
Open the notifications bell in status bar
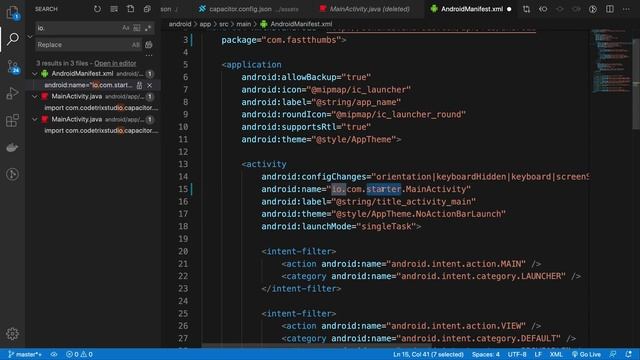point(629,354)
